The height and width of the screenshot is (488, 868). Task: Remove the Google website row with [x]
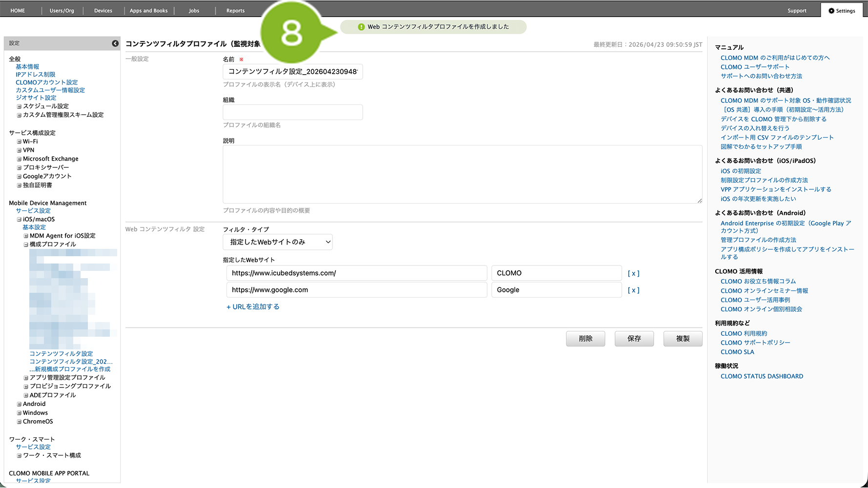pos(633,290)
